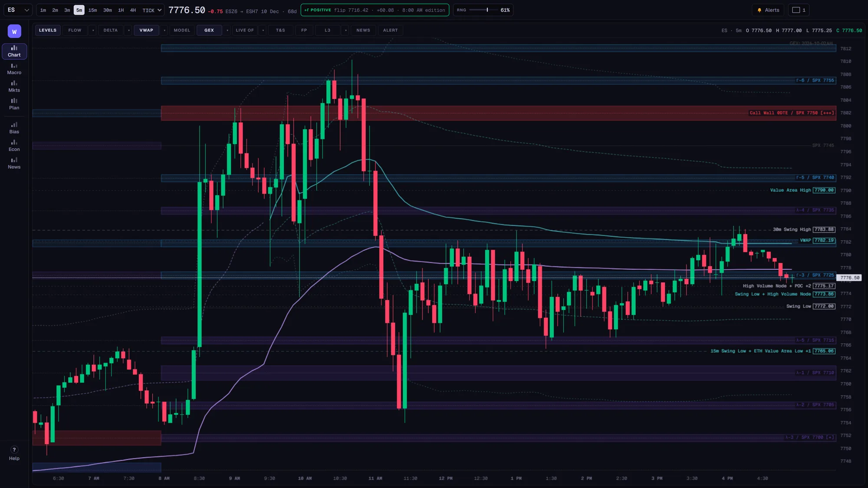Open the Macro sidebar panel
This screenshot has height=488, width=868.
(x=14, y=69)
